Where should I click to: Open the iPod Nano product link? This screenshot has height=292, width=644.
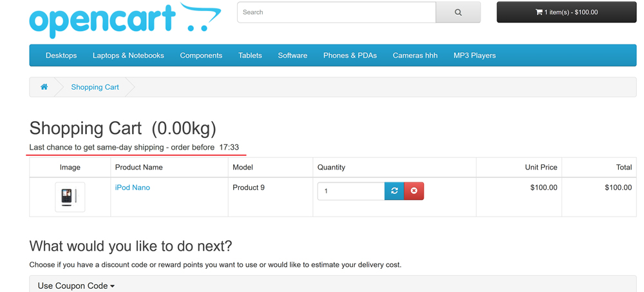pos(132,188)
